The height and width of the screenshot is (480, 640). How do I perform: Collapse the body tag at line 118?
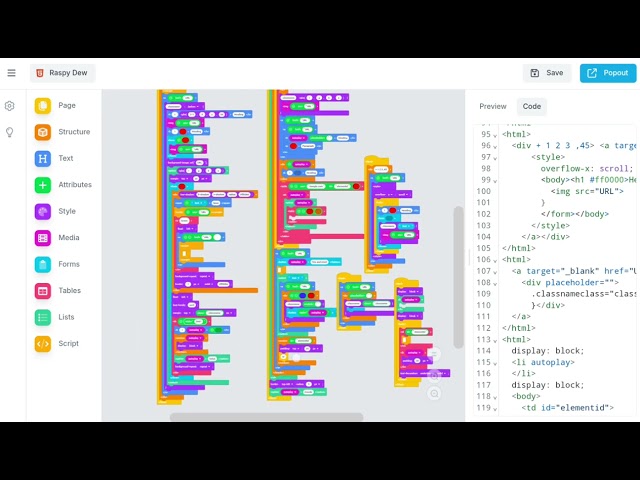(x=495, y=397)
